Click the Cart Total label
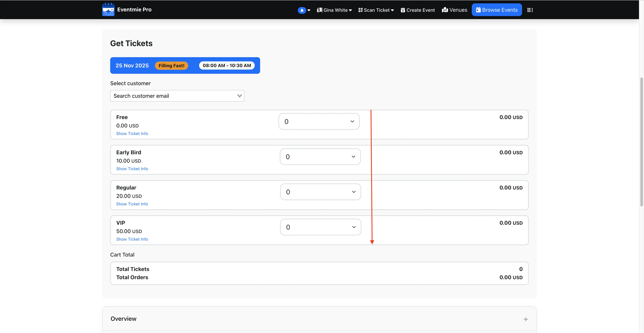This screenshot has width=644, height=333. click(122, 255)
